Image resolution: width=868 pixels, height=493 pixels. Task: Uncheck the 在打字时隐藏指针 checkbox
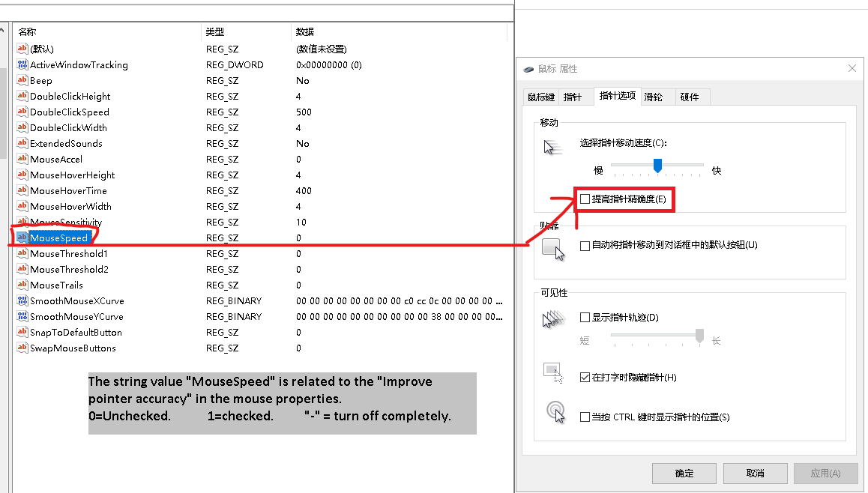(585, 378)
